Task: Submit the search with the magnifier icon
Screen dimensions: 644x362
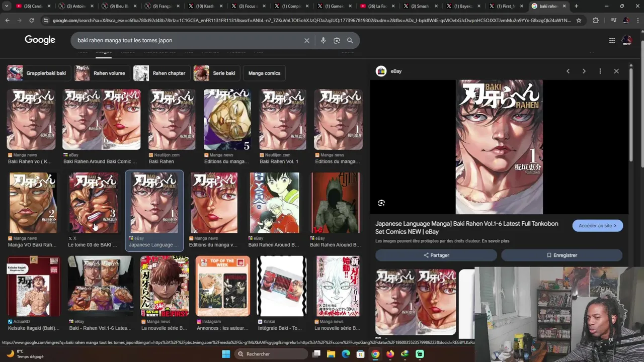Action: (350, 40)
